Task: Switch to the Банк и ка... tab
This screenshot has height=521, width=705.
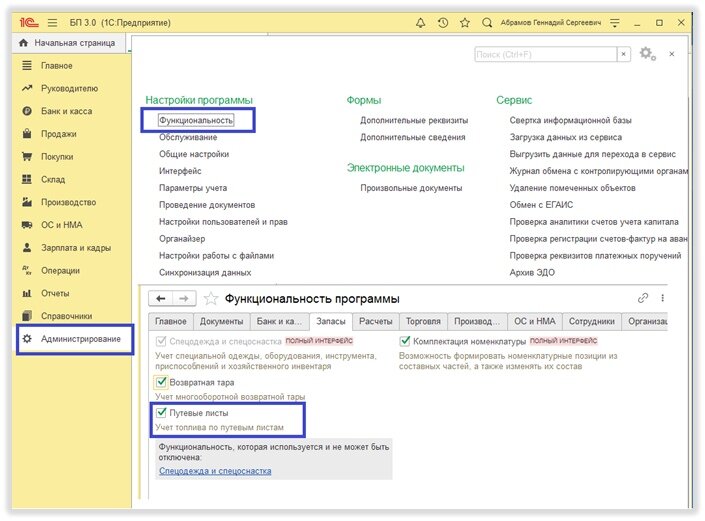Action: click(279, 321)
